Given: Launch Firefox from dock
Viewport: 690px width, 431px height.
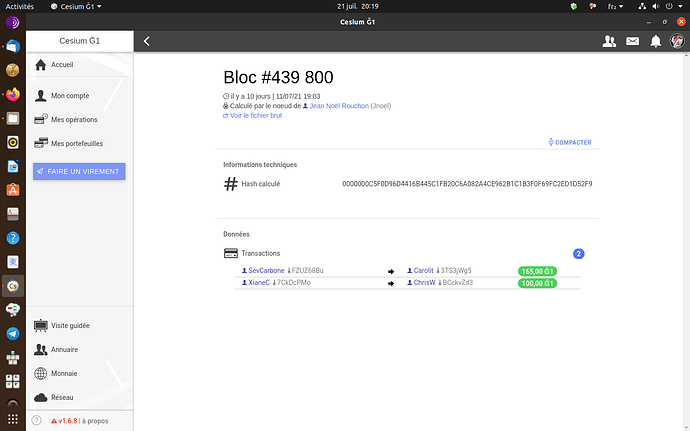Looking at the screenshot, I should click(x=13, y=94).
